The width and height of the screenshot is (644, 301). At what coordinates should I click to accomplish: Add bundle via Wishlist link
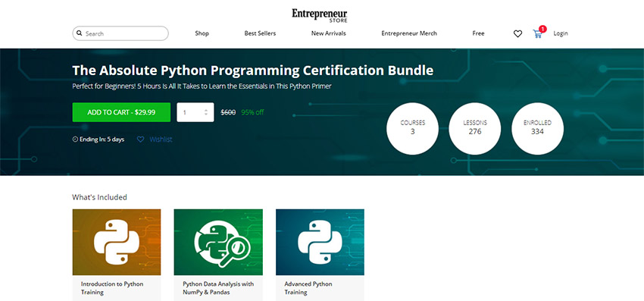pyautogui.click(x=161, y=140)
